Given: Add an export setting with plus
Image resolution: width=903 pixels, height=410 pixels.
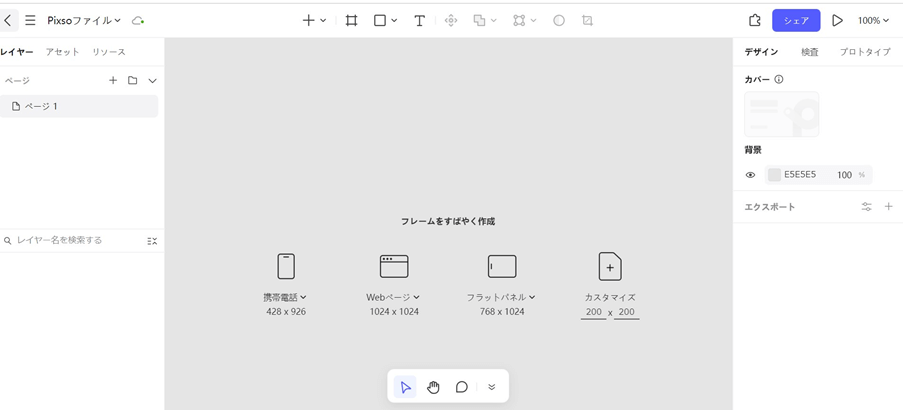Looking at the screenshot, I should tap(889, 207).
